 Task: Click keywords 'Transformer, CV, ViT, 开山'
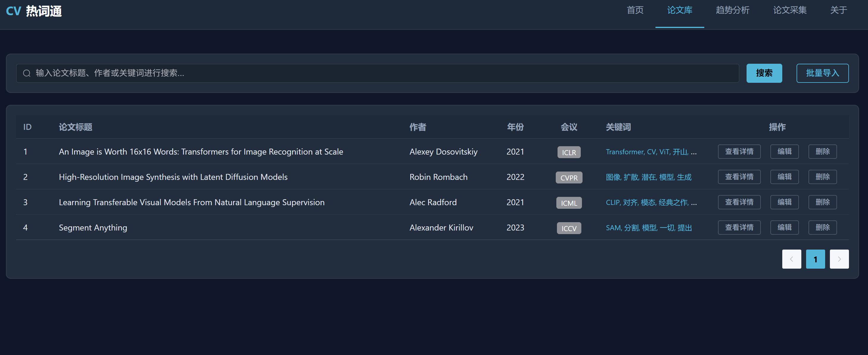pyautogui.click(x=647, y=152)
